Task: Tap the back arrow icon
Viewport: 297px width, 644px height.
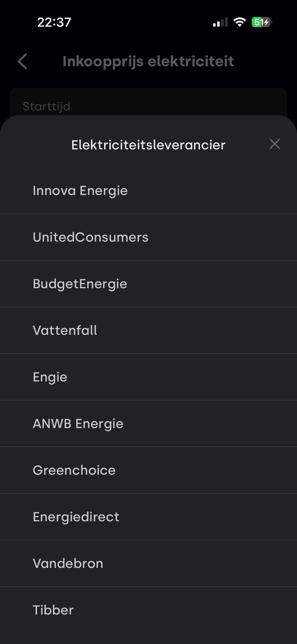Action: 23,61
